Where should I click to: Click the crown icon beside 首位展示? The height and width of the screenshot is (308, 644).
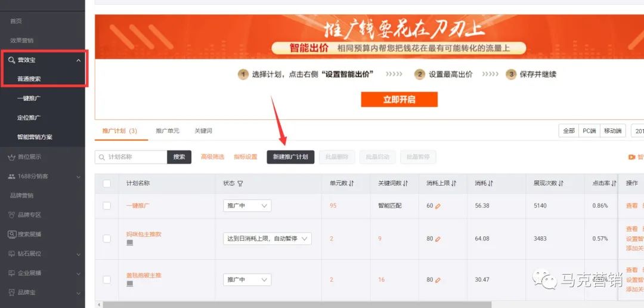(x=11, y=156)
